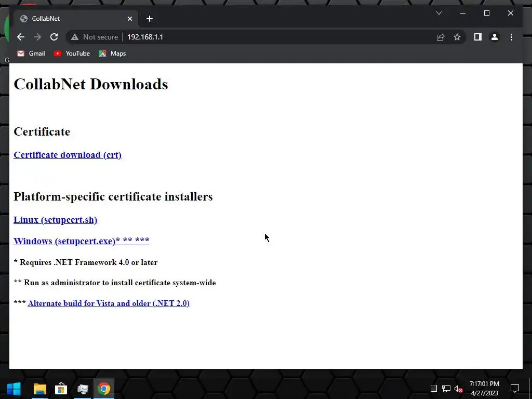Click the "Platform-specific certificate installers" heading
The image size is (532, 399).
[113, 197]
